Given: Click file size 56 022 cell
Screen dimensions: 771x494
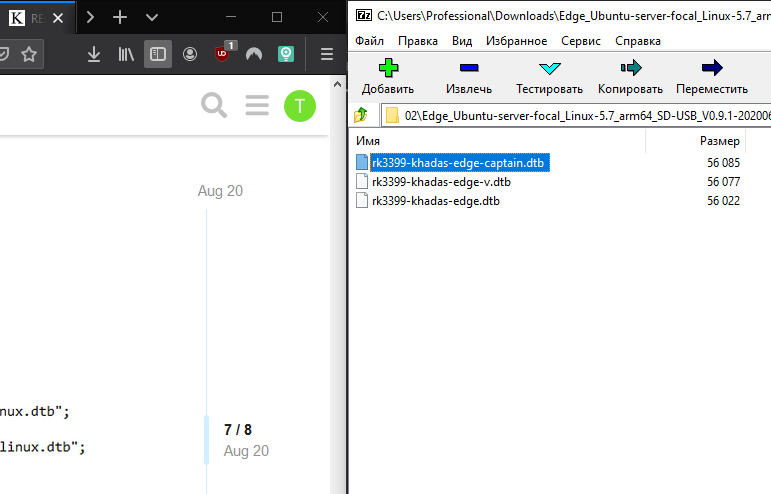Looking at the screenshot, I should click(723, 201).
